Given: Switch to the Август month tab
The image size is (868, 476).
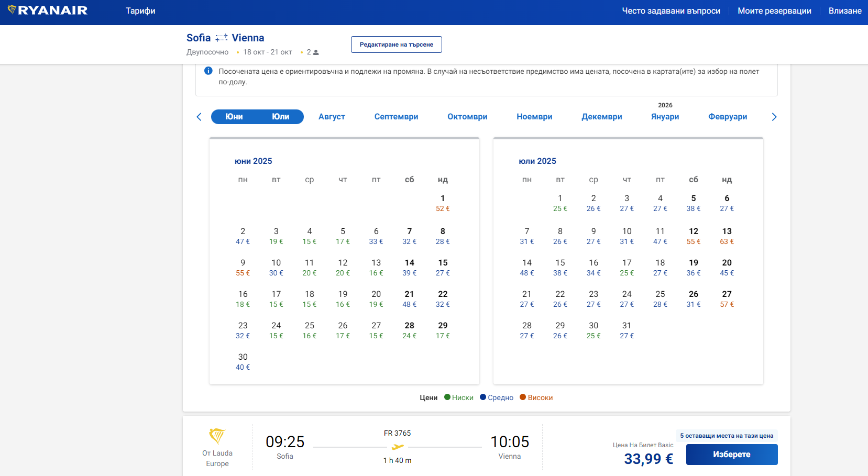Looking at the screenshot, I should click(332, 117).
